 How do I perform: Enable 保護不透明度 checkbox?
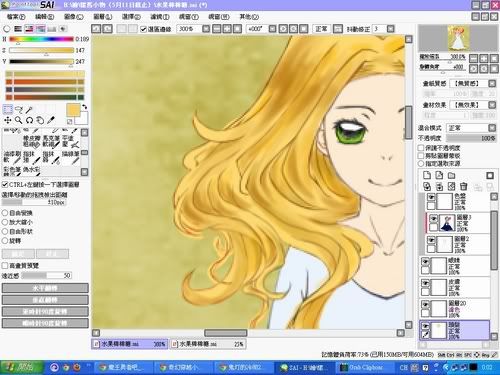(421, 148)
